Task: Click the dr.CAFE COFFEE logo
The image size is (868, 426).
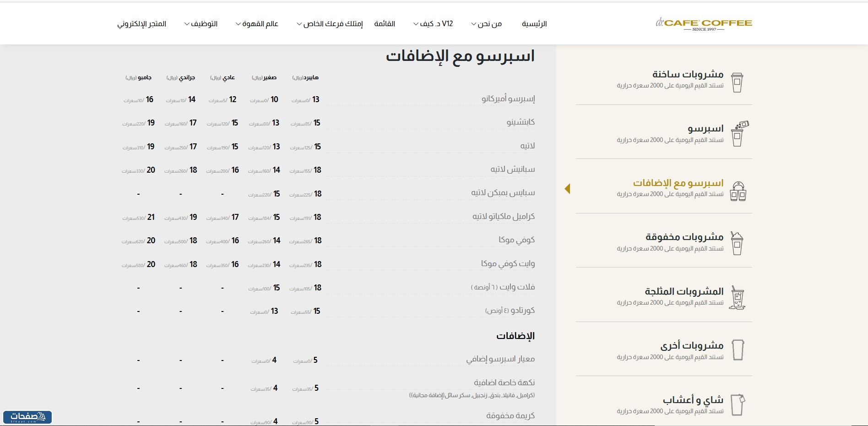Action: (x=703, y=23)
